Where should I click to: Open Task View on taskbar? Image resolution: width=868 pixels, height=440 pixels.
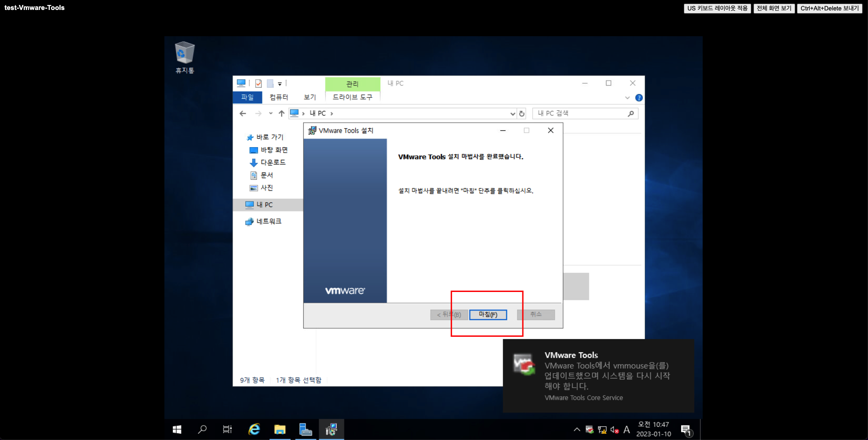227,430
